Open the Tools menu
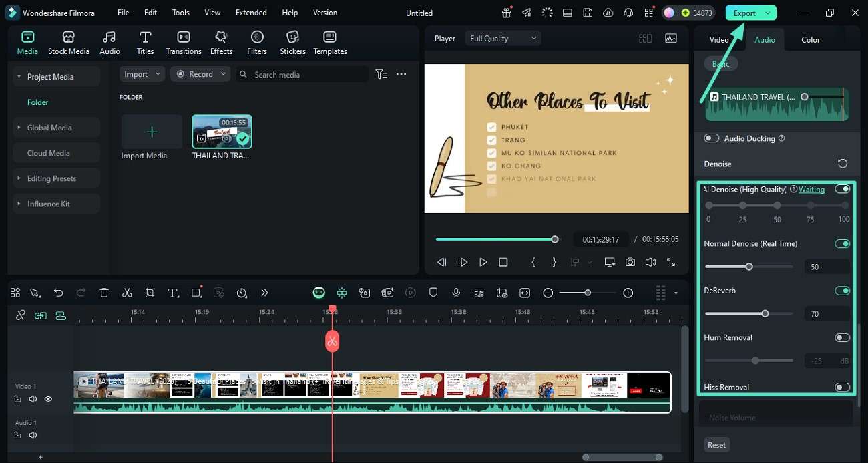Screen dimensions: 868x463 click(x=180, y=13)
